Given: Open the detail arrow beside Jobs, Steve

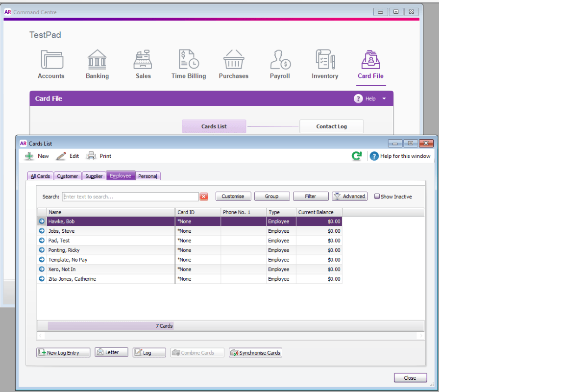Looking at the screenshot, I should coord(41,231).
